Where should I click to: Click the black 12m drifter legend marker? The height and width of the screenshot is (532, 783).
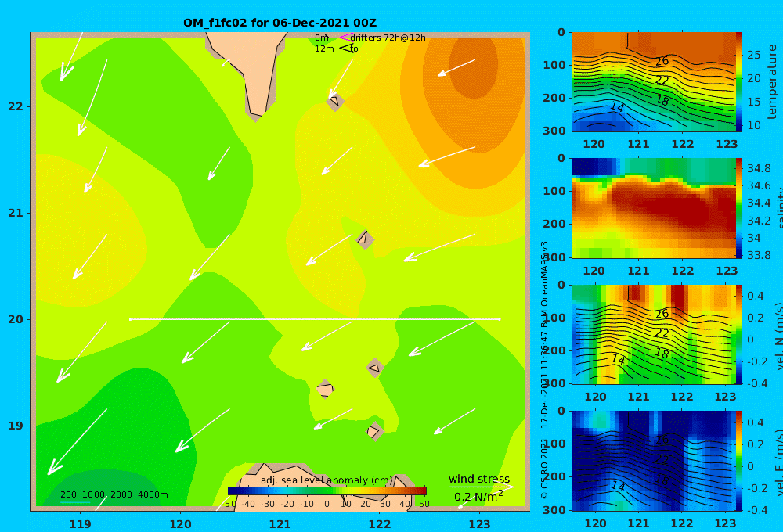tap(345, 49)
